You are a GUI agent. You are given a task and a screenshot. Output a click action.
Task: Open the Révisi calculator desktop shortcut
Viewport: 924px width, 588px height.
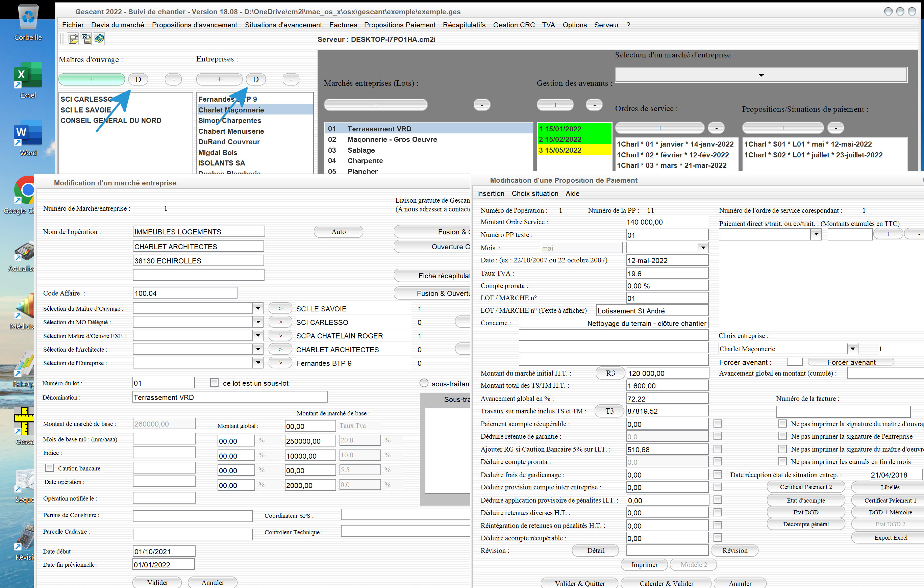pos(24,542)
